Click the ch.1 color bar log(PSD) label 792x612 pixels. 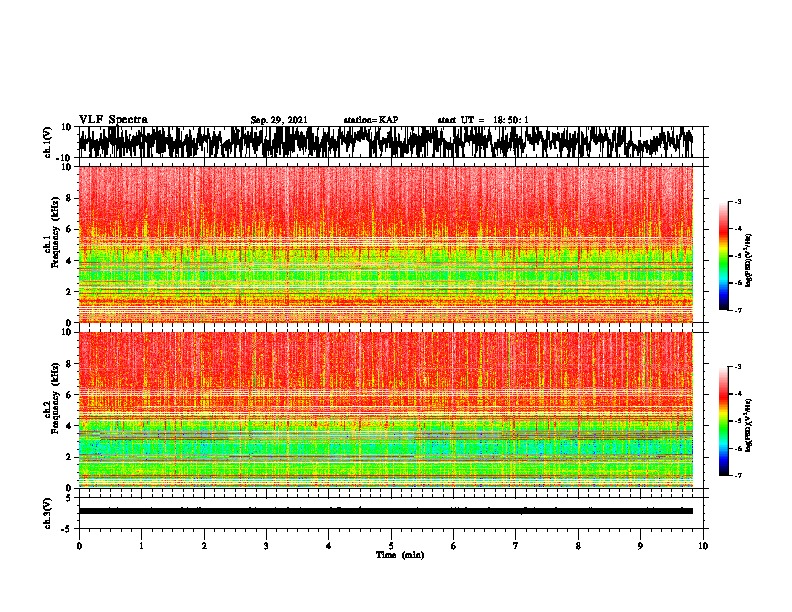tap(749, 261)
